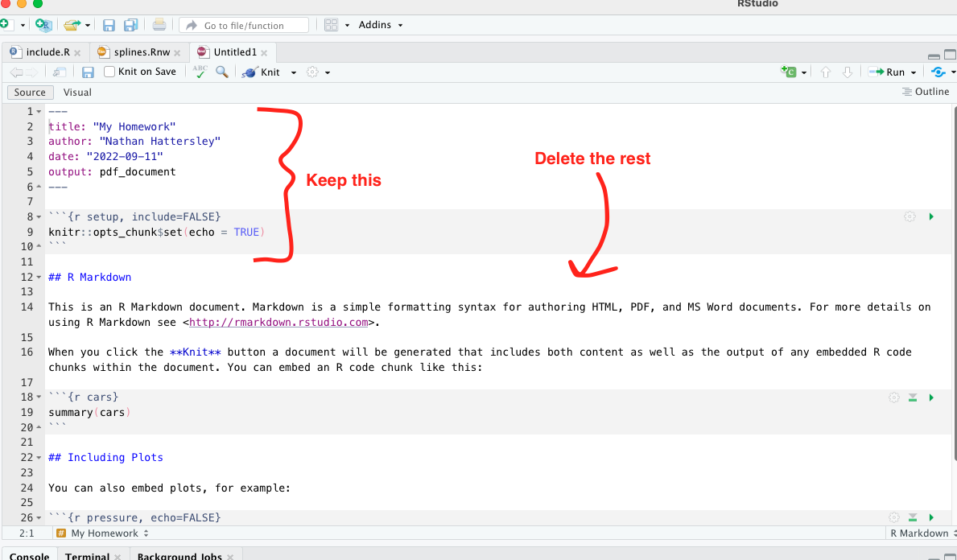Click the previous section up arrow
The height and width of the screenshot is (560, 957).
click(826, 72)
